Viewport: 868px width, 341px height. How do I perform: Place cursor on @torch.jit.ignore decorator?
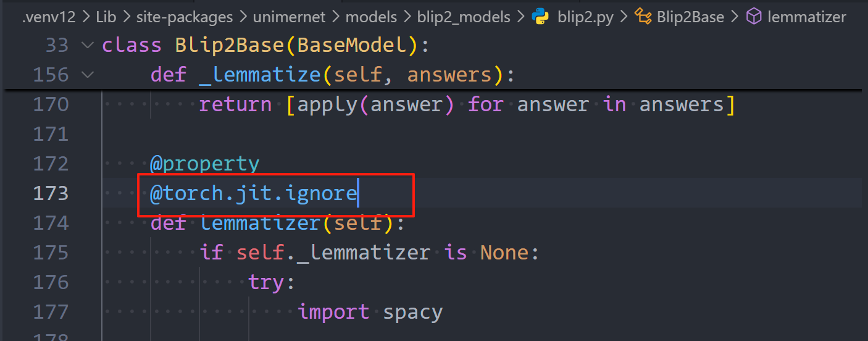[x=254, y=193]
